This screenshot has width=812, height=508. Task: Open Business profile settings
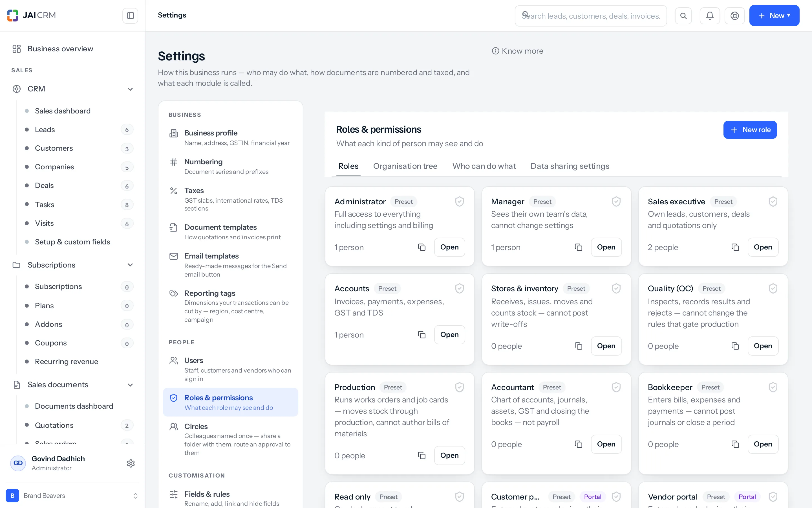(x=230, y=138)
